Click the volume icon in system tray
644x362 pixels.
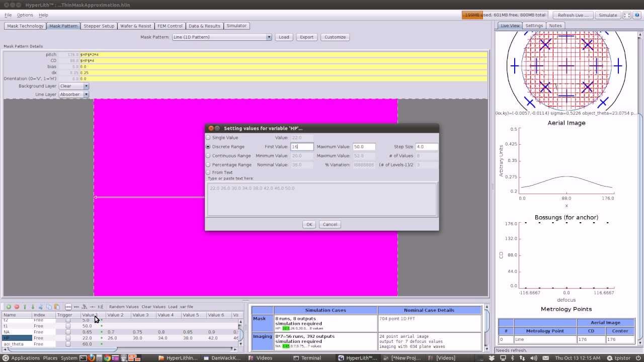pyautogui.click(x=533, y=358)
